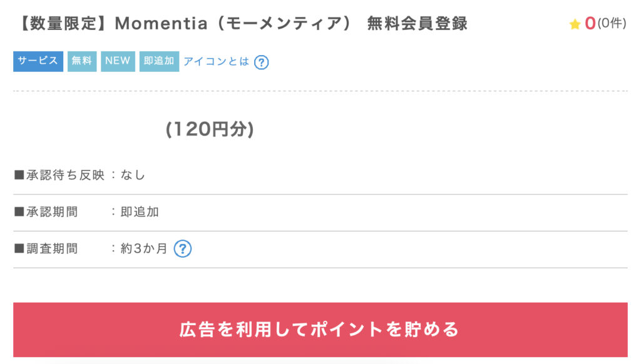
Task: Click the NEW badge icon
Action: click(118, 61)
